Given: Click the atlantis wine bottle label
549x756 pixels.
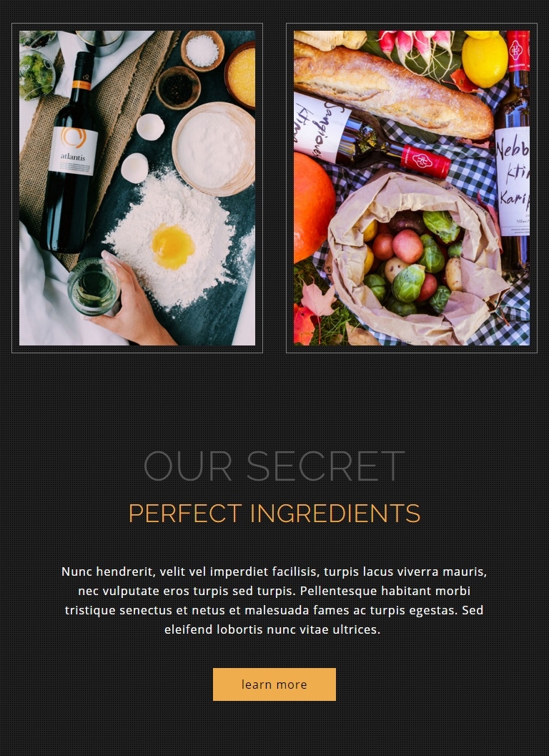Looking at the screenshot, I should coord(73,152).
